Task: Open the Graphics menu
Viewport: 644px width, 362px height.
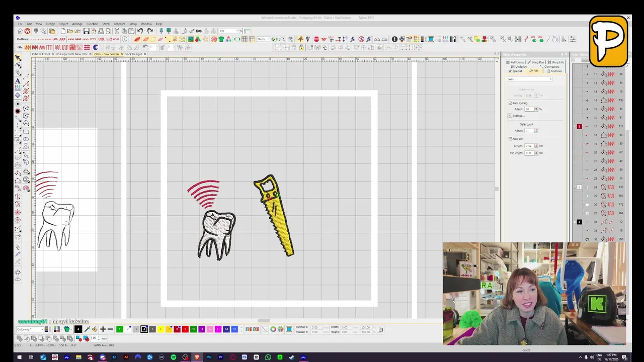Action: pos(120,24)
